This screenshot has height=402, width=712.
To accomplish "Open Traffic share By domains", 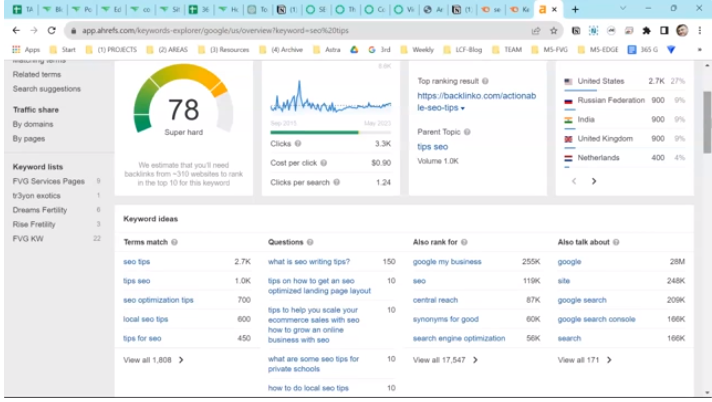I will tap(33, 124).
